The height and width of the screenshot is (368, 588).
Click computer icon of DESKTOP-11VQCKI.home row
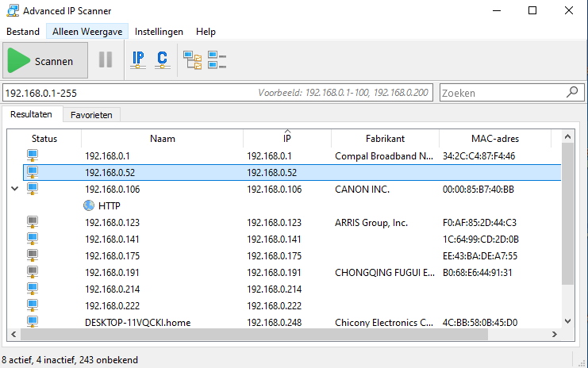(x=33, y=321)
